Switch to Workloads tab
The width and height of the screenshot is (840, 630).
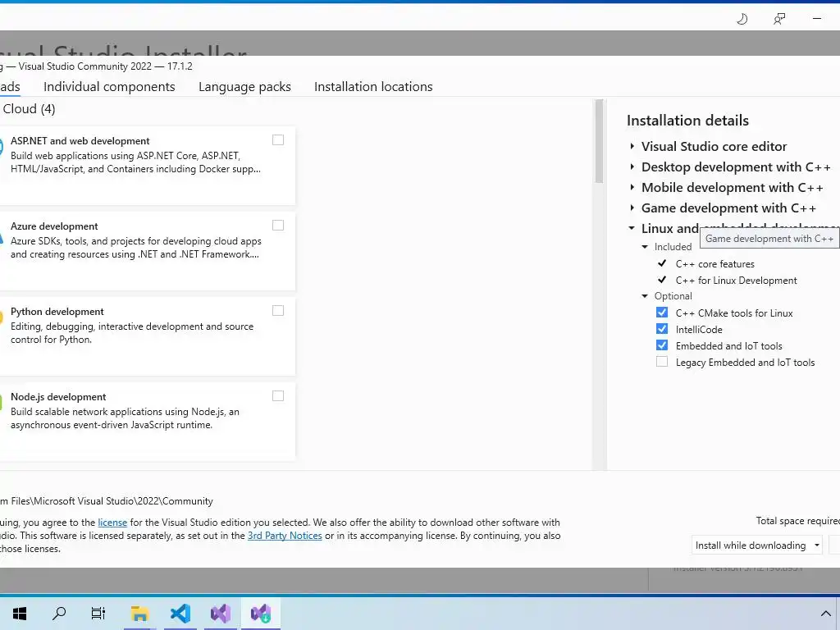(x=10, y=87)
